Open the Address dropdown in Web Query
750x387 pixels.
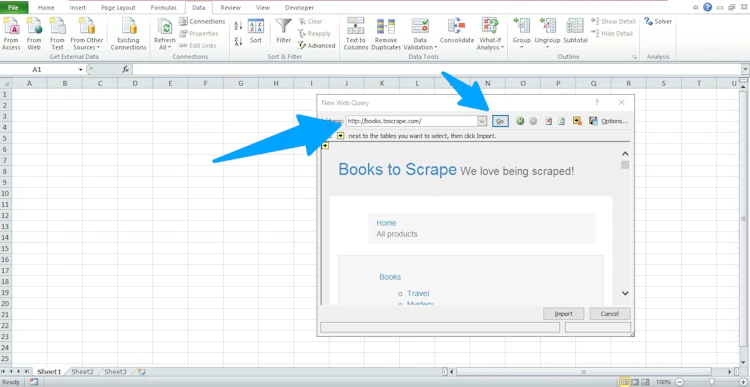(x=482, y=122)
